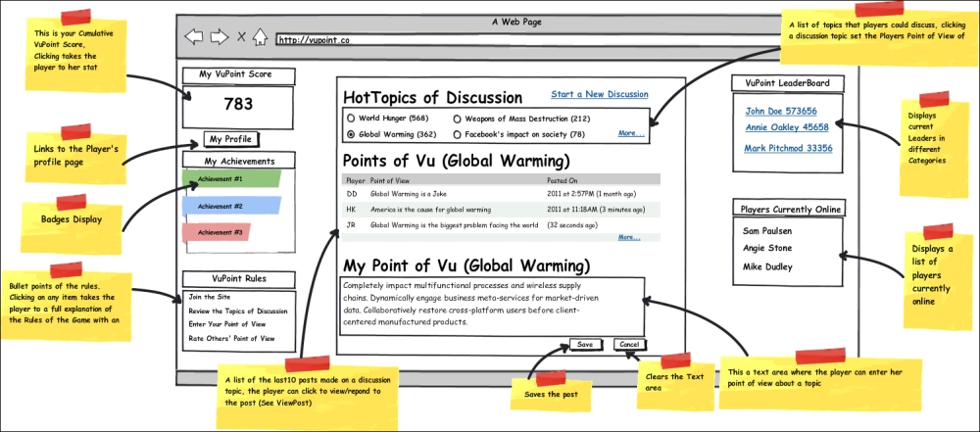Click the DD player cell
Screen dimensions: 980x432
[x=351, y=194]
